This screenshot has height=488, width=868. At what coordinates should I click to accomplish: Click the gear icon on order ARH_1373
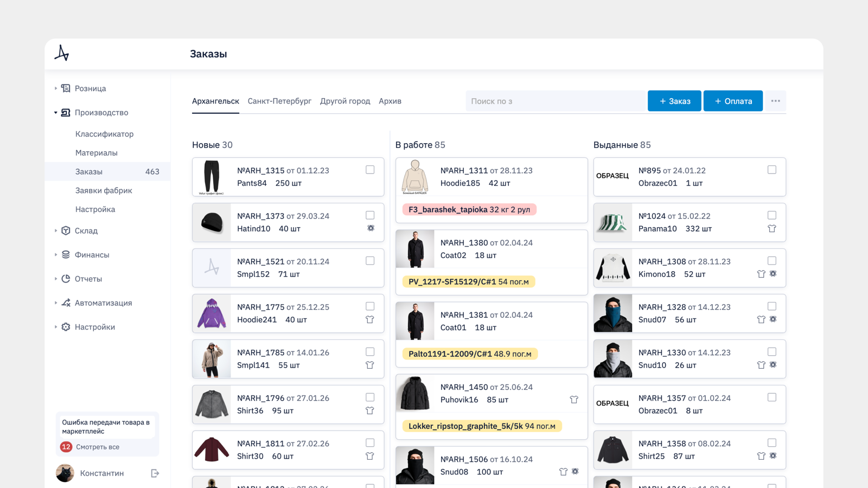(x=371, y=228)
